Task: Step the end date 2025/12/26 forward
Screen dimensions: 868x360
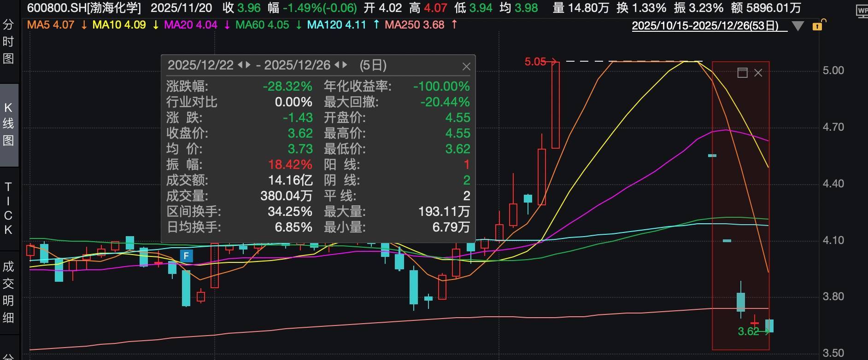Action: pos(345,65)
